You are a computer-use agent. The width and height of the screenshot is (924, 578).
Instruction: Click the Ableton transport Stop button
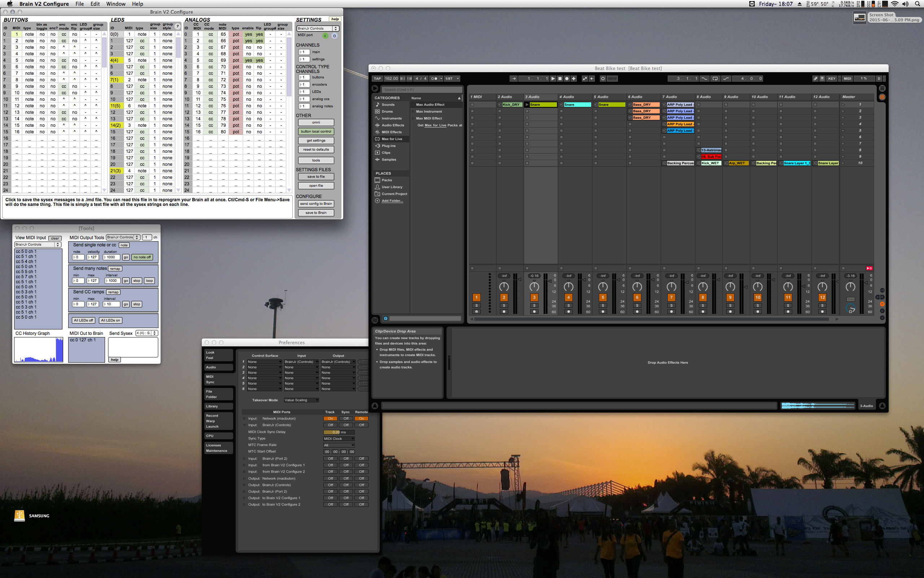coord(560,78)
